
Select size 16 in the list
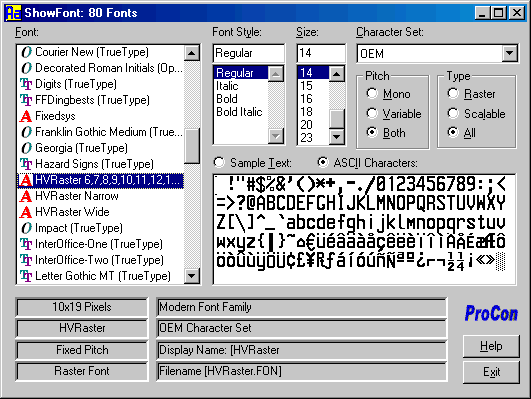pyautogui.click(x=313, y=99)
